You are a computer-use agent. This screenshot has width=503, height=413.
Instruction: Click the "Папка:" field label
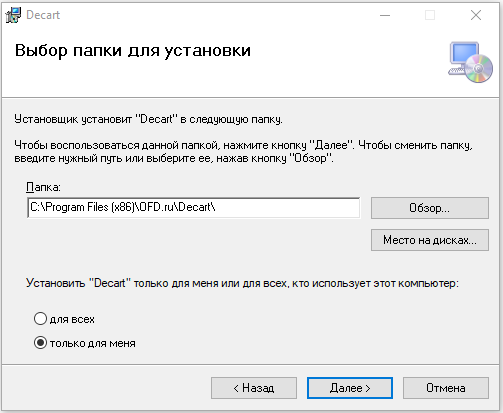[43, 187]
